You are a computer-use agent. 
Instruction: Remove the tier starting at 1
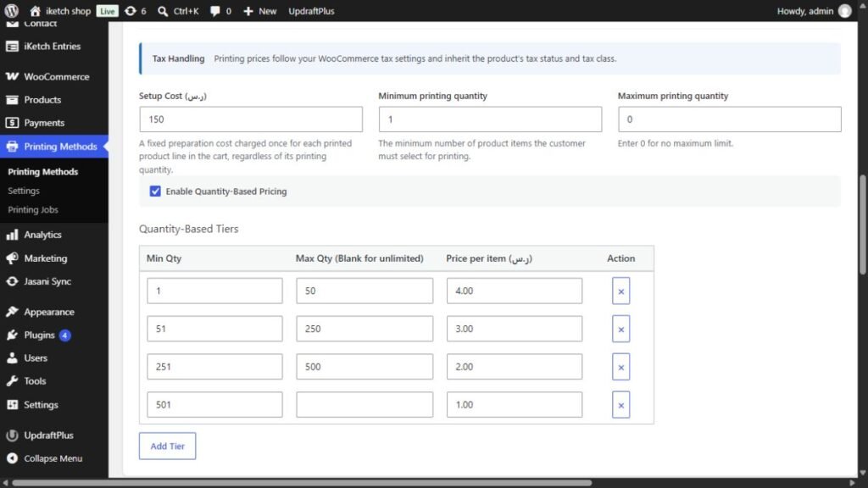click(620, 291)
